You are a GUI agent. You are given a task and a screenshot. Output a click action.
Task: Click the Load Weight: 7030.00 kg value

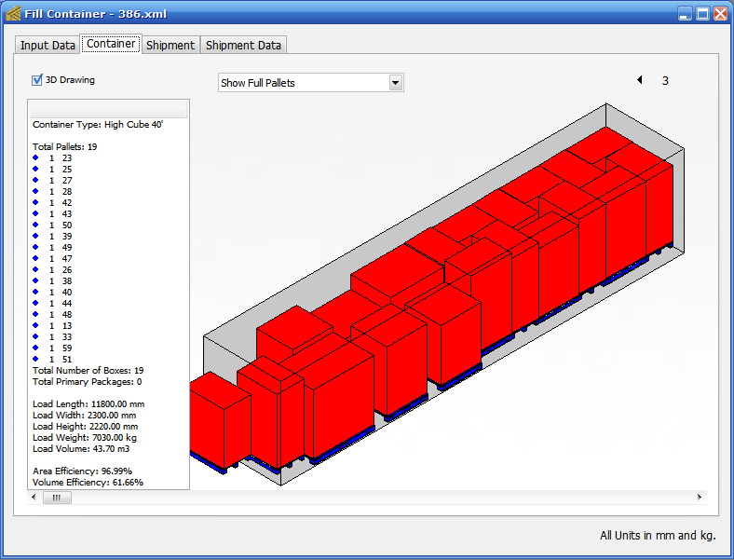tap(85, 438)
